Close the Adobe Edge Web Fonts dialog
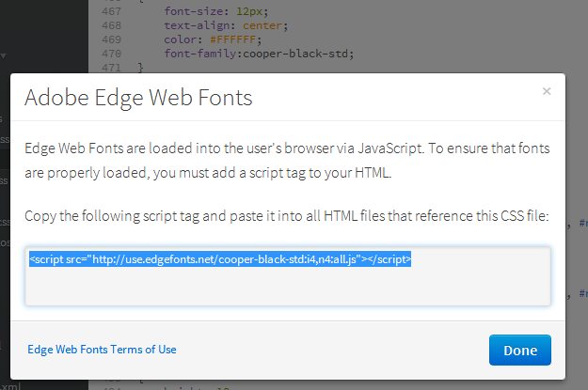 [x=547, y=91]
